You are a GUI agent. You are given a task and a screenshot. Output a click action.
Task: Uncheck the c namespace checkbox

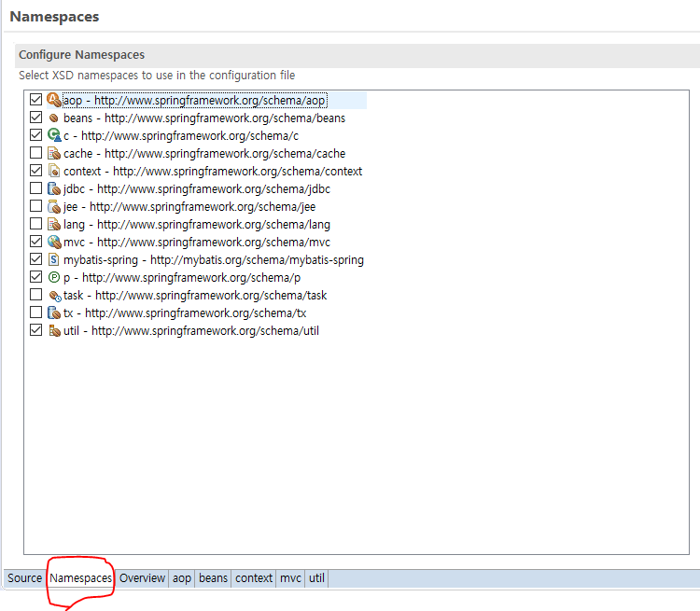tap(35, 134)
